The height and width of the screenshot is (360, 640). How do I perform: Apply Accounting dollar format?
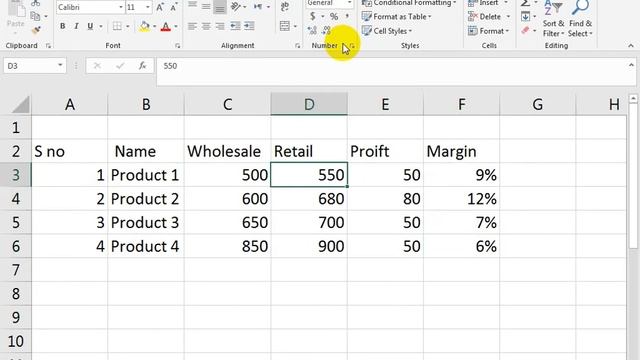coord(313,16)
